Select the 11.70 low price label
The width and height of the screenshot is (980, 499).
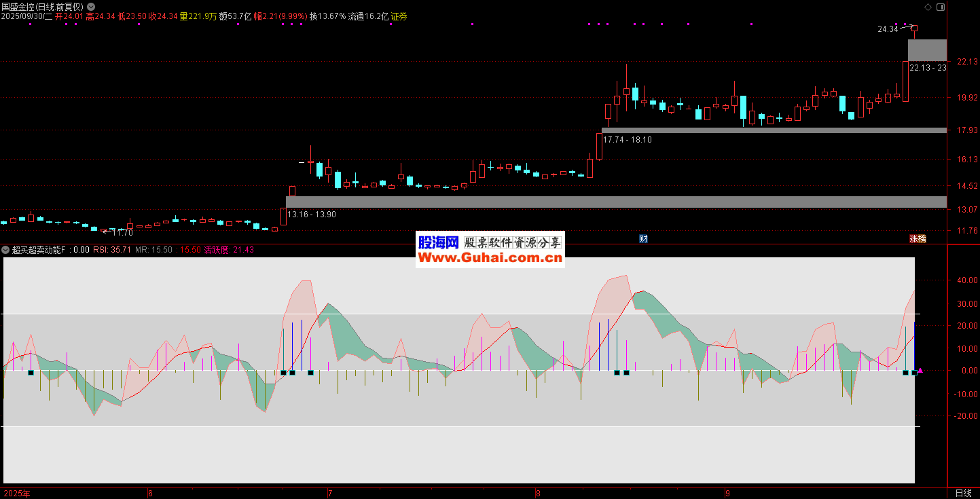coord(123,233)
